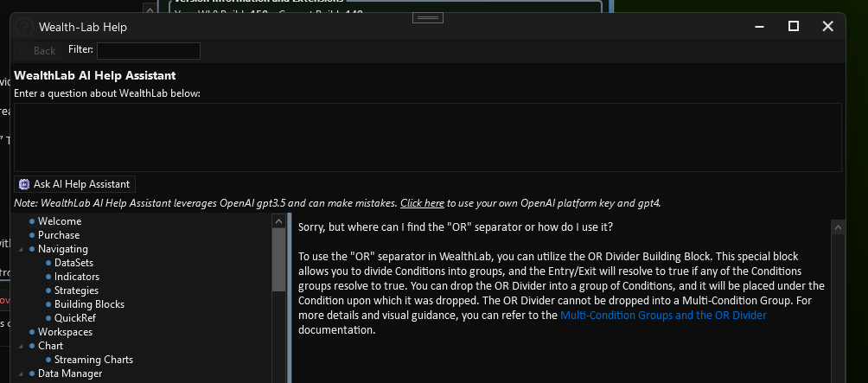Select the Welcome topic

coord(60,221)
